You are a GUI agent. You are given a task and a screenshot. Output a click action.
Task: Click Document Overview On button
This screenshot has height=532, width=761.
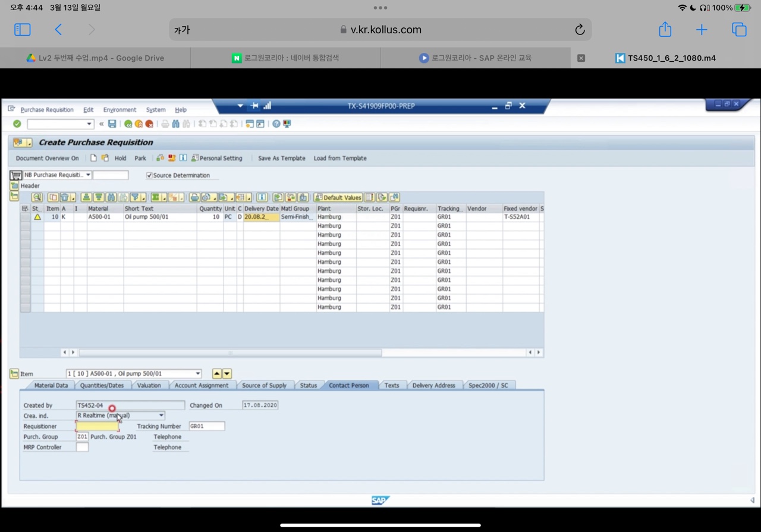pyautogui.click(x=47, y=158)
